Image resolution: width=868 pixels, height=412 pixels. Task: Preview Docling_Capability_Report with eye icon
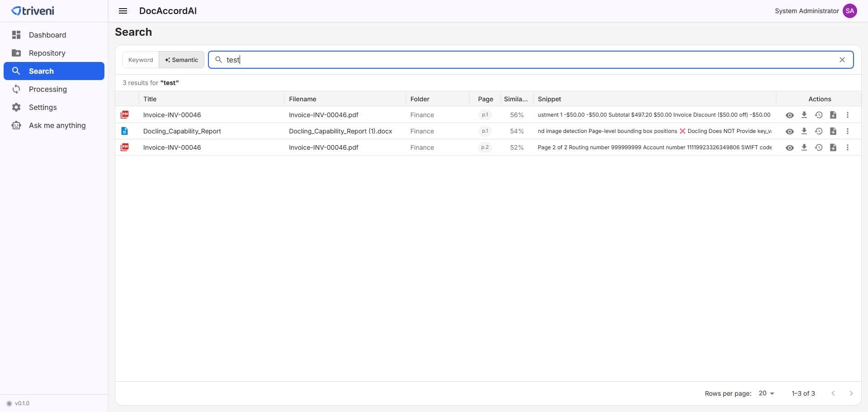coord(790,131)
